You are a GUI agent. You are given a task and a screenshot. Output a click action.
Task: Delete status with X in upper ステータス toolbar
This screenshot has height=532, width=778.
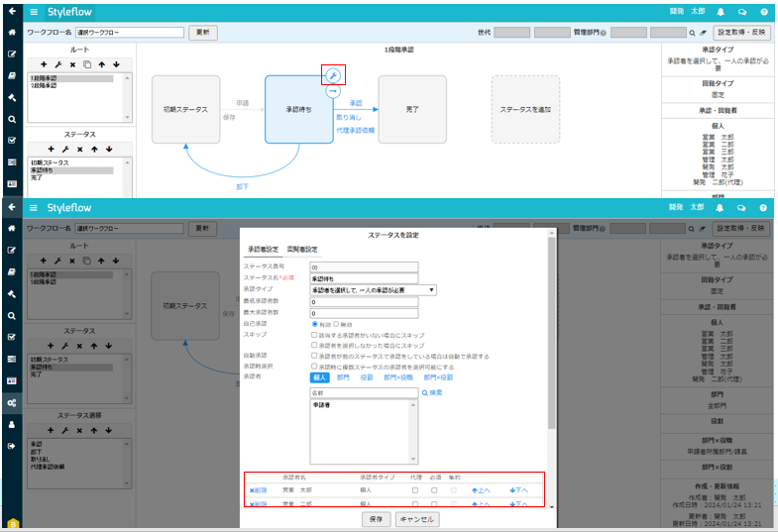point(80,150)
